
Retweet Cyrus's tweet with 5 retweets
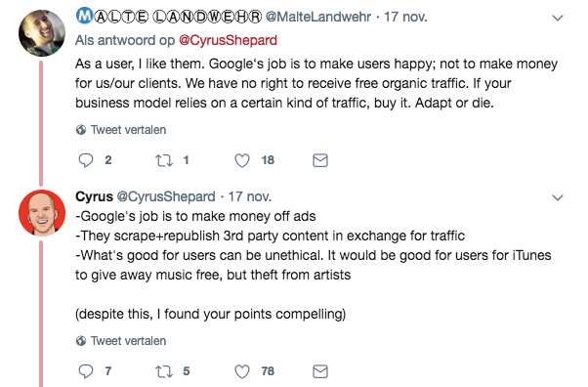[164, 371]
